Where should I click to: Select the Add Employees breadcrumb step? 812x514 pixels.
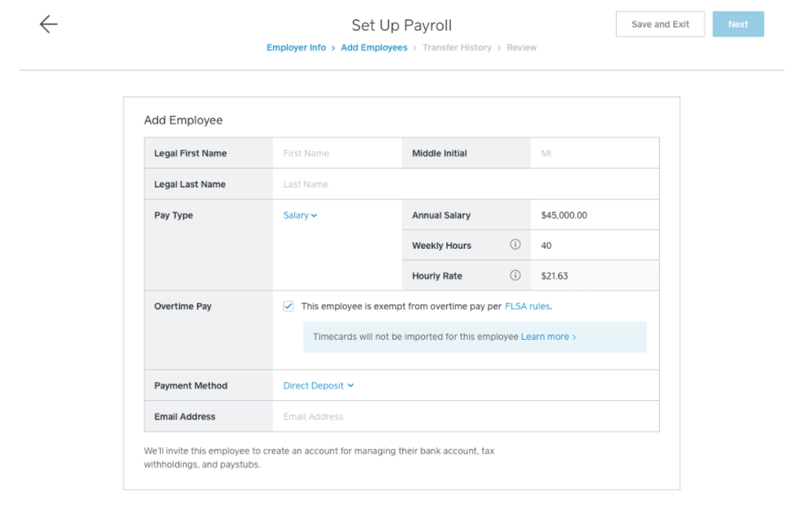click(374, 48)
